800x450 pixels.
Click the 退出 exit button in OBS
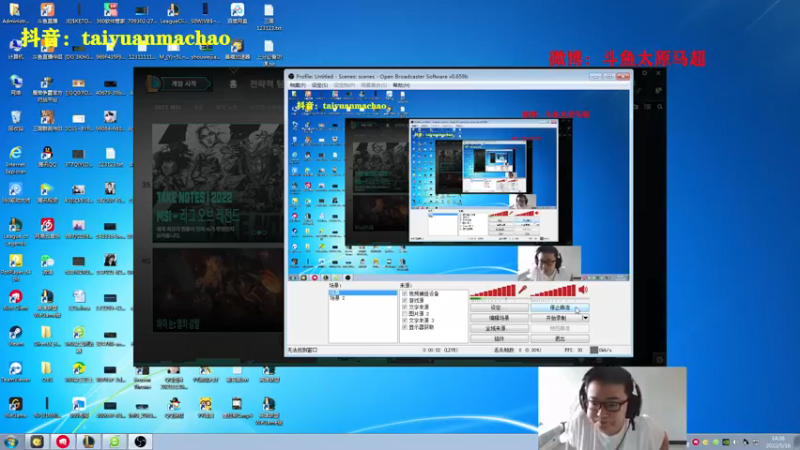point(560,338)
